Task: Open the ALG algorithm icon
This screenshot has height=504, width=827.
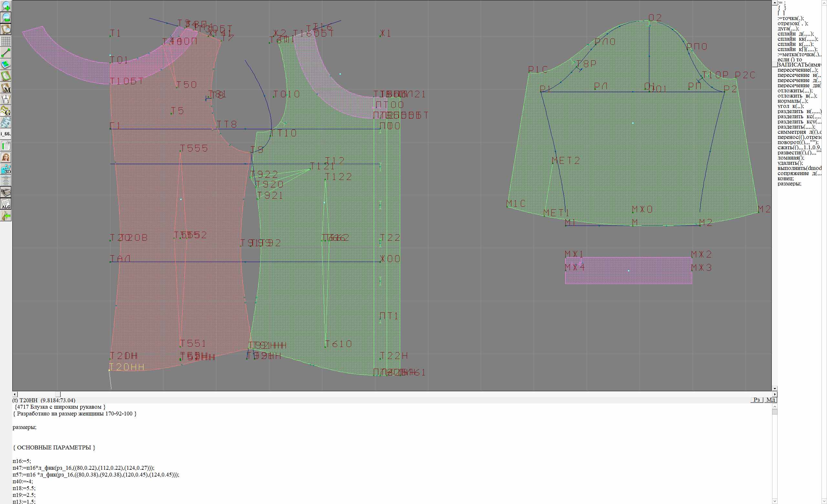Action: point(6,204)
